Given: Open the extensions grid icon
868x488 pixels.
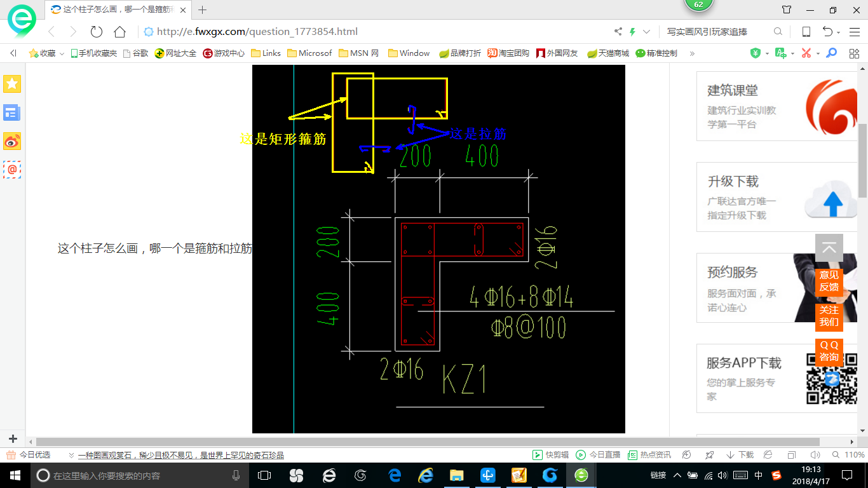Looking at the screenshot, I should pos(854,53).
